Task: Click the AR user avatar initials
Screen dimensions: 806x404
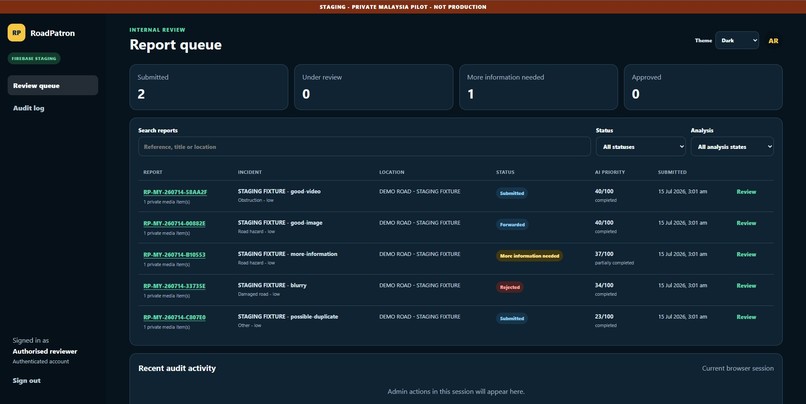Action: 773,41
